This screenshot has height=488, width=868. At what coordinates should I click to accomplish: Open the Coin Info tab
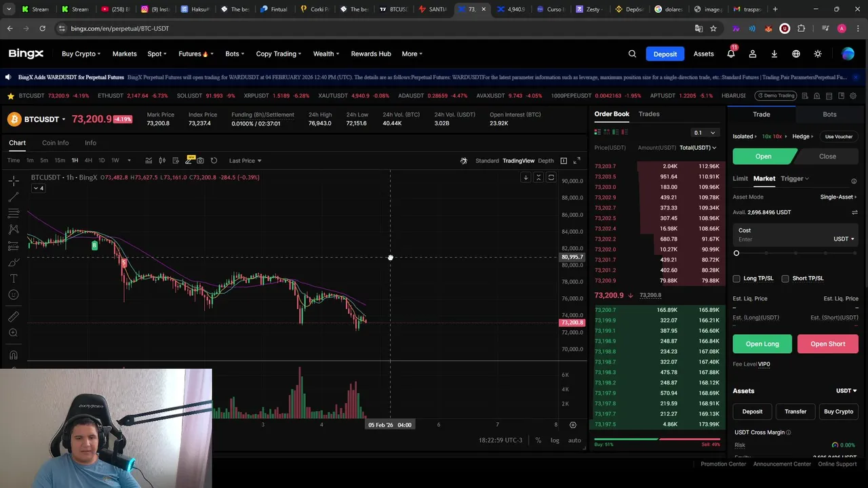point(56,143)
